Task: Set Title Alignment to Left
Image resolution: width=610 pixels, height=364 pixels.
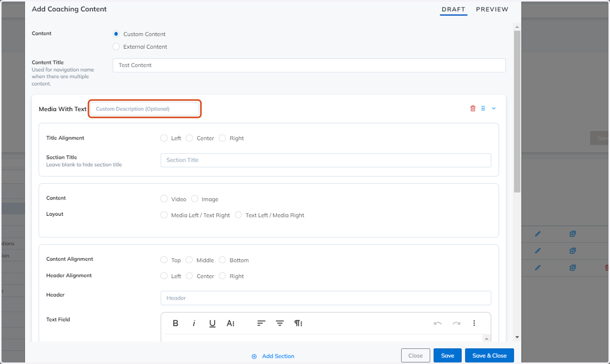Action: [164, 138]
